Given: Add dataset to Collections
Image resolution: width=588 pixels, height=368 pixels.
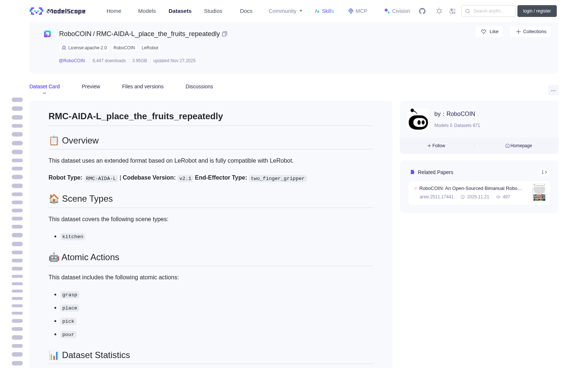Looking at the screenshot, I should tap(531, 32).
